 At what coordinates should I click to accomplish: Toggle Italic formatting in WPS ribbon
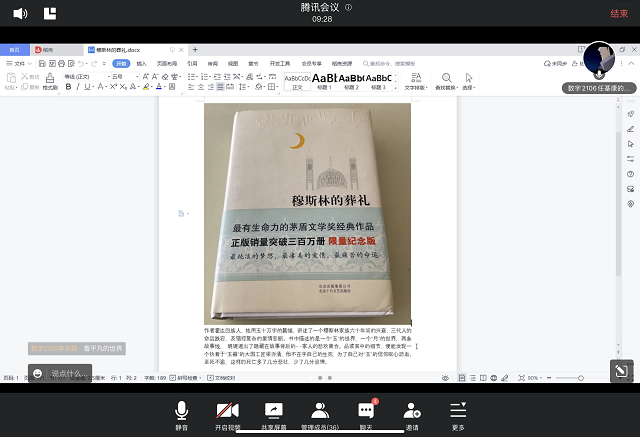coord(78,87)
